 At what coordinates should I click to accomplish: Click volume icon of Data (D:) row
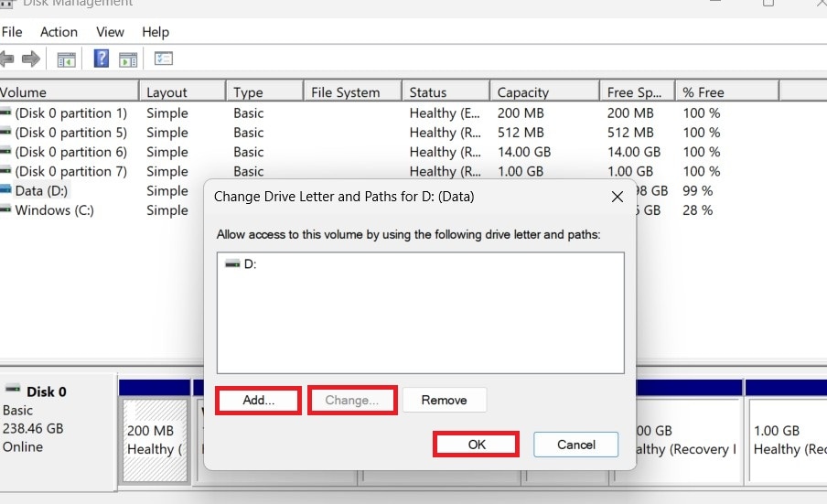pos(5,189)
